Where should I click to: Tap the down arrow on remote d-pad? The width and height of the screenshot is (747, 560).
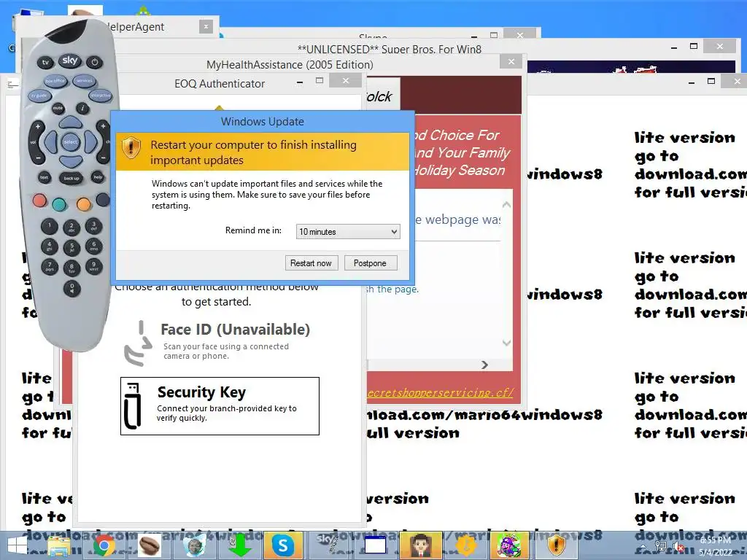click(x=71, y=160)
